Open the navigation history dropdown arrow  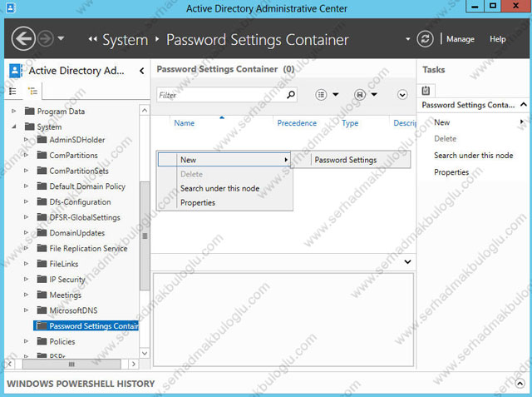pyautogui.click(x=61, y=38)
